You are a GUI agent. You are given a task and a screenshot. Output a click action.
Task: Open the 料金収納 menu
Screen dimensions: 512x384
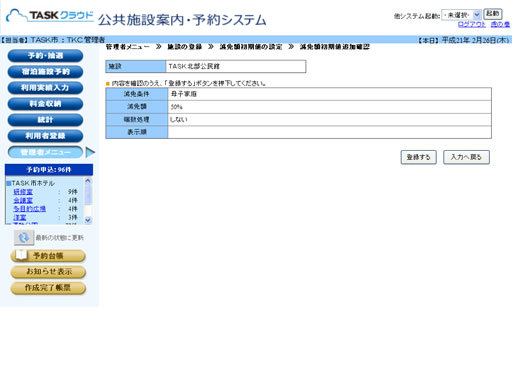coord(45,104)
